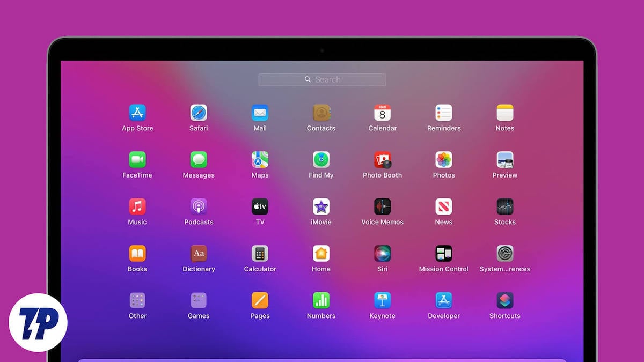
Task: Click the Launchpad Search field
Action: click(x=322, y=79)
